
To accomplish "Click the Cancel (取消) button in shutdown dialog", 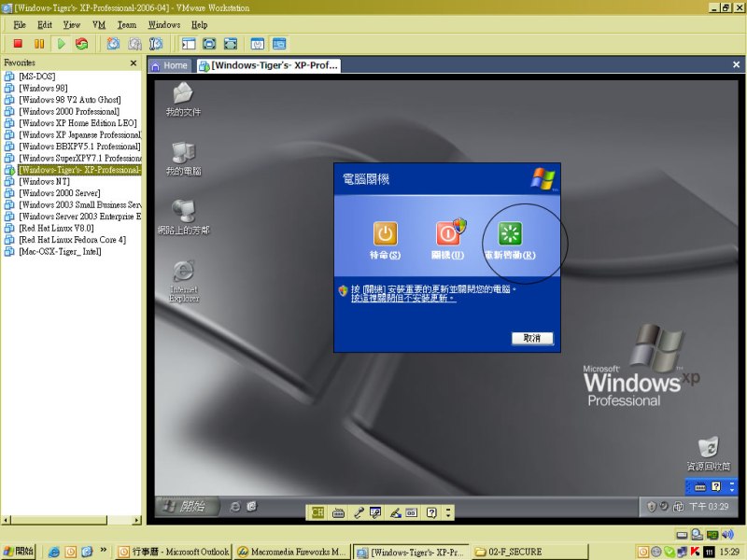I will coord(532,338).
